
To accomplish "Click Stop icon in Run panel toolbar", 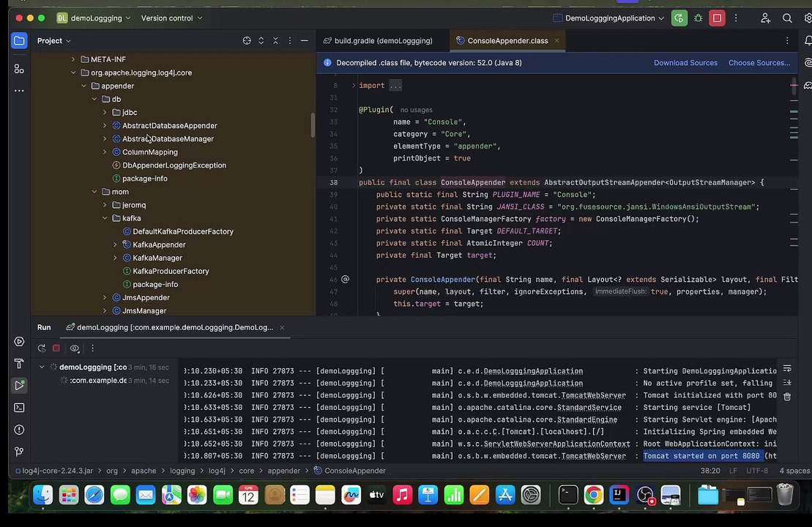I will 56,348.
